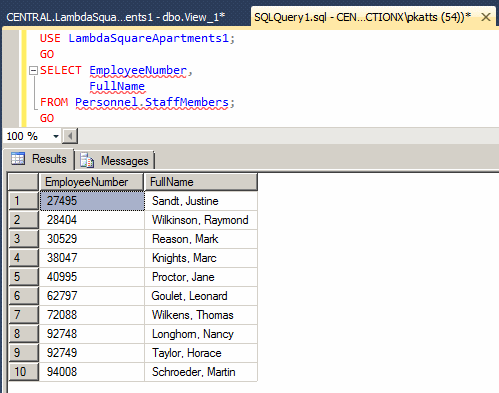499x393 pixels.
Task: Click the 'Longhorn, Nancy' cell
Action: (201, 334)
